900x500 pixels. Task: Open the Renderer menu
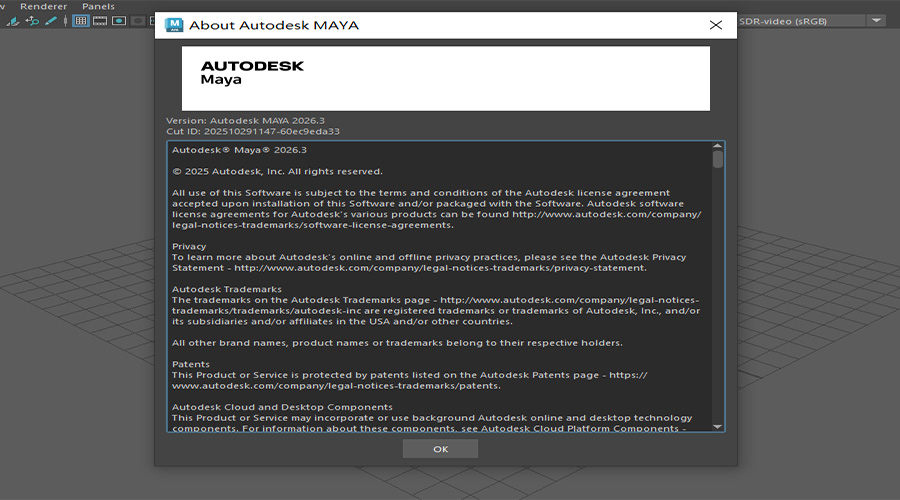(x=43, y=6)
